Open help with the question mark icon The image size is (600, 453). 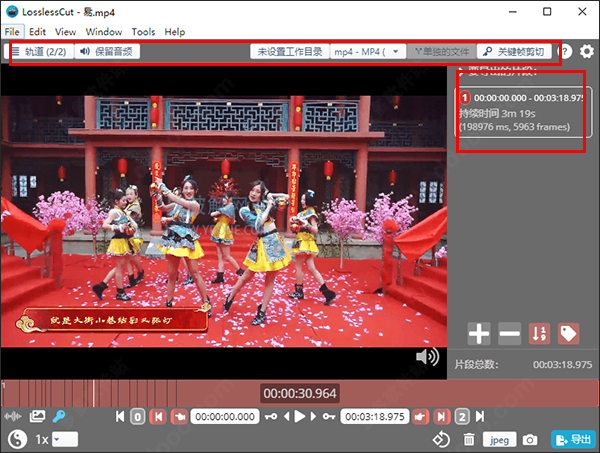coord(565,51)
